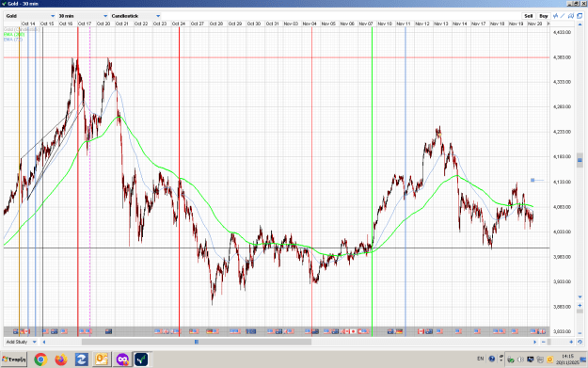
Task: Click the detach chart window icon
Action: (x=580, y=16)
